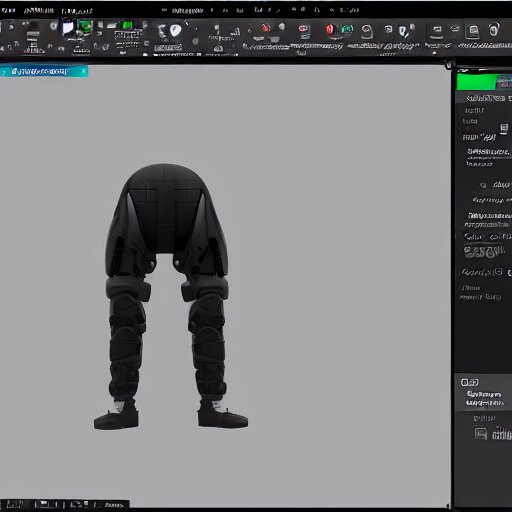The height and width of the screenshot is (512, 512).
Task: Click the image icon at the side panel bottom
Action: (x=480, y=433)
